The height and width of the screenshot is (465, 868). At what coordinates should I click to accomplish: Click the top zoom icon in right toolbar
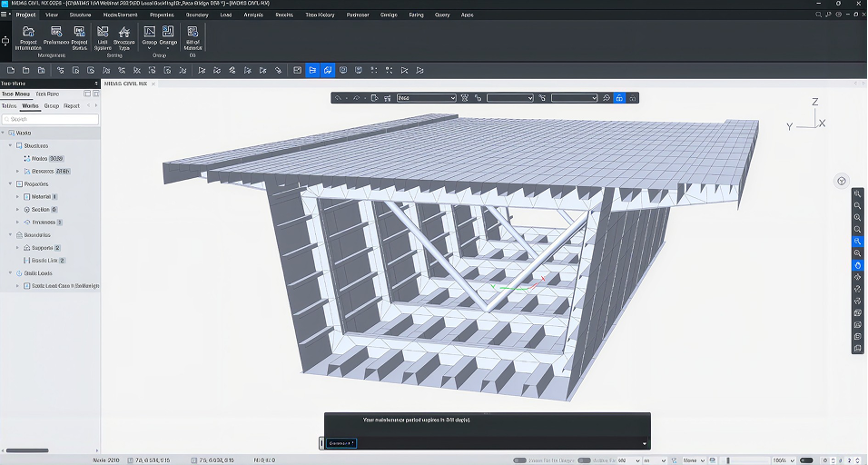tap(857, 193)
